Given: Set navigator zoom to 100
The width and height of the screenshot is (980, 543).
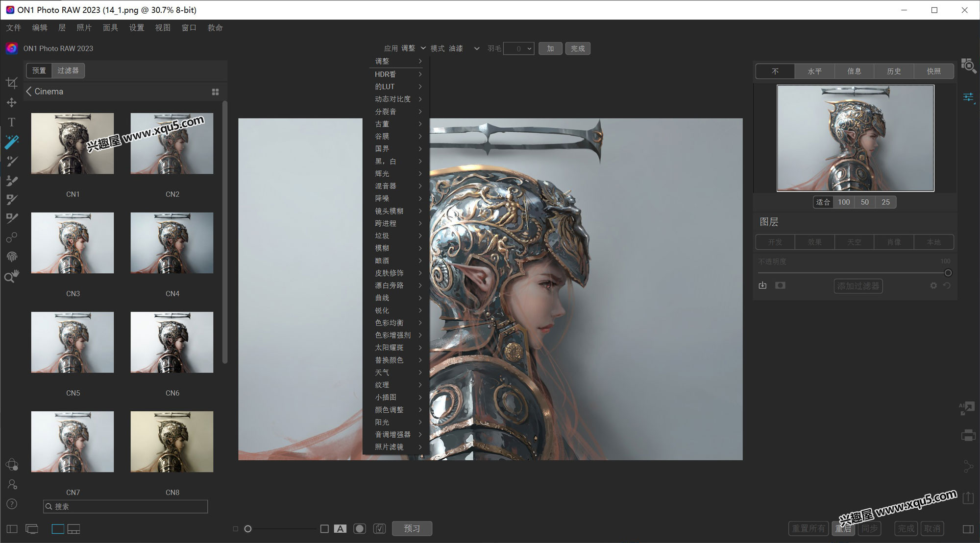Looking at the screenshot, I should 844,202.
